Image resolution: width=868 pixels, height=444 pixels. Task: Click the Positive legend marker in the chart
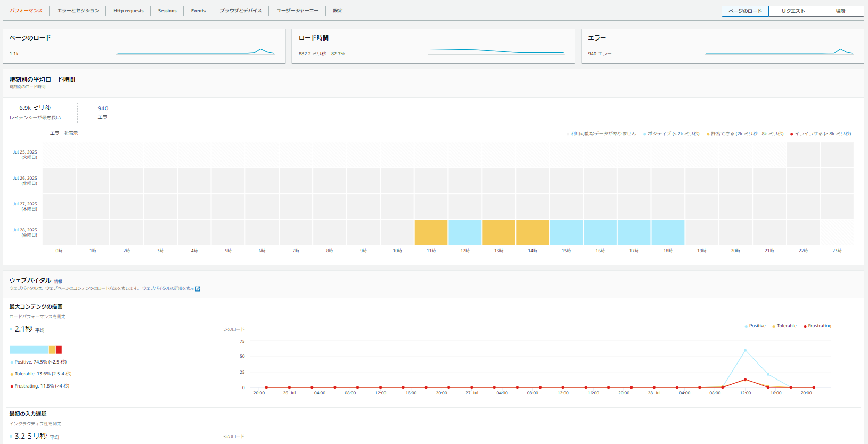click(x=746, y=326)
